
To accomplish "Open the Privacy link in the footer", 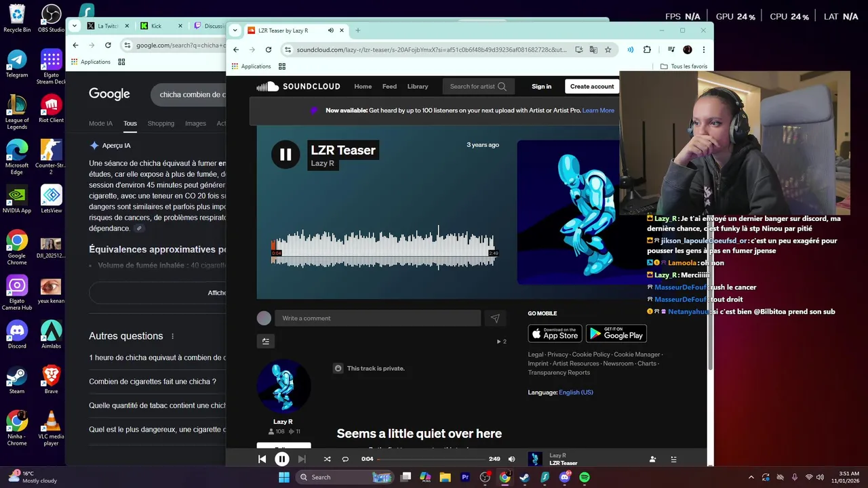I will (557, 354).
